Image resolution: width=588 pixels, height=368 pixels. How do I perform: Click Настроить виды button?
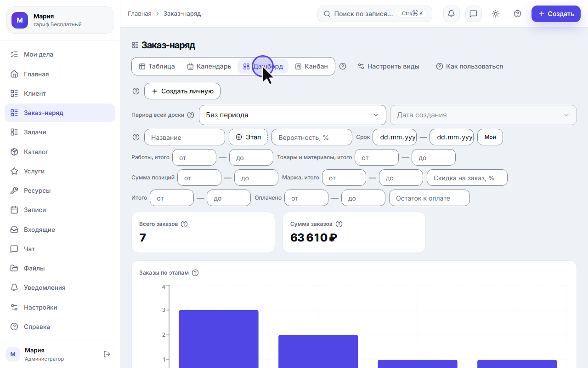pyautogui.click(x=389, y=66)
